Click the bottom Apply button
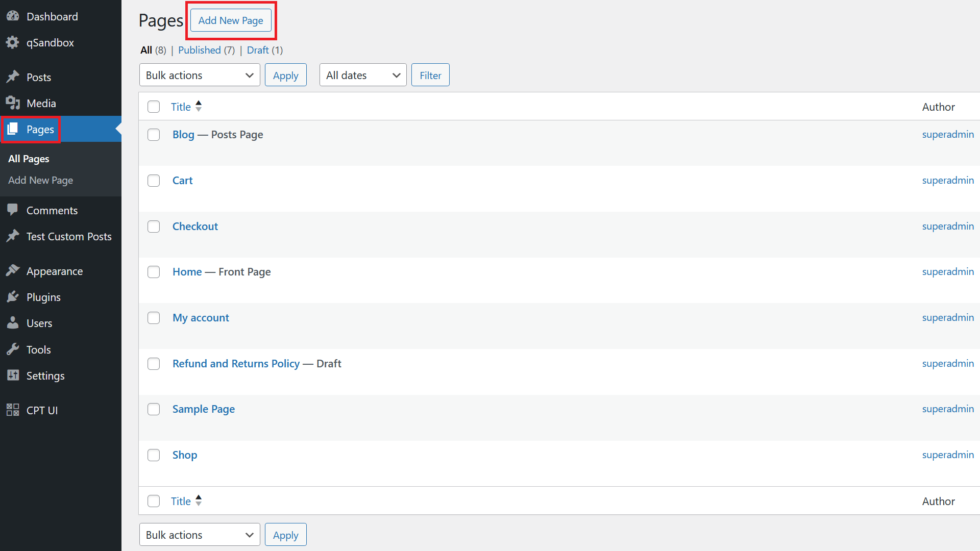This screenshot has width=980, height=551. [x=286, y=535]
